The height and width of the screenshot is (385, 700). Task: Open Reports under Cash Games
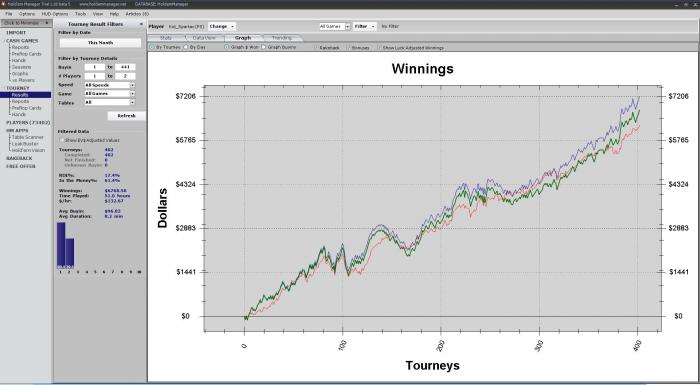pos(21,47)
